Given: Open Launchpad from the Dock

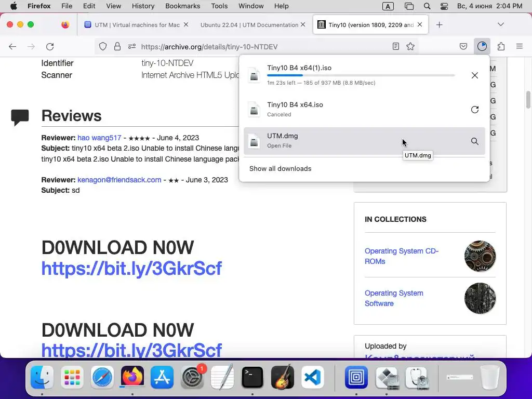Looking at the screenshot, I should (72, 377).
